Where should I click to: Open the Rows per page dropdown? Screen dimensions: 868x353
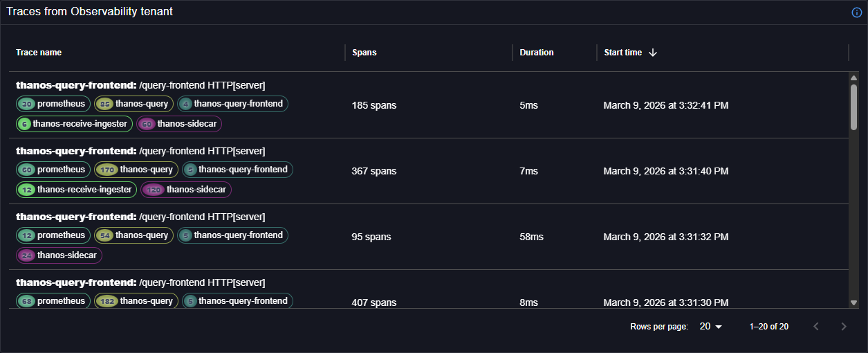(710, 327)
